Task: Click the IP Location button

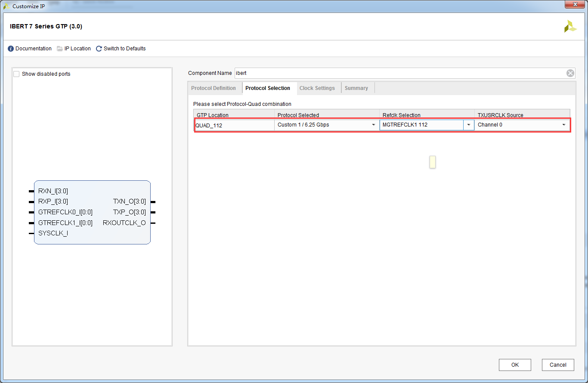Action: click(77, 49)
